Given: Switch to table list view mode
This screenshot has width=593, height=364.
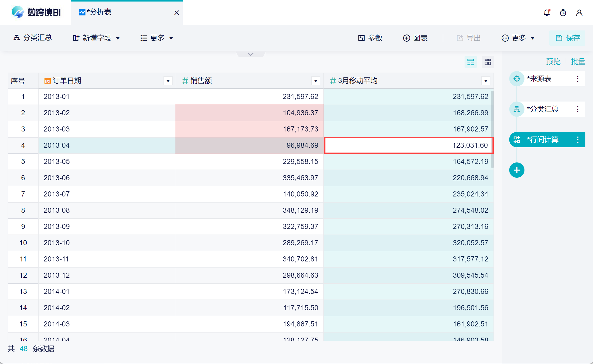Looking at the screenshot, I should [470, 62].
